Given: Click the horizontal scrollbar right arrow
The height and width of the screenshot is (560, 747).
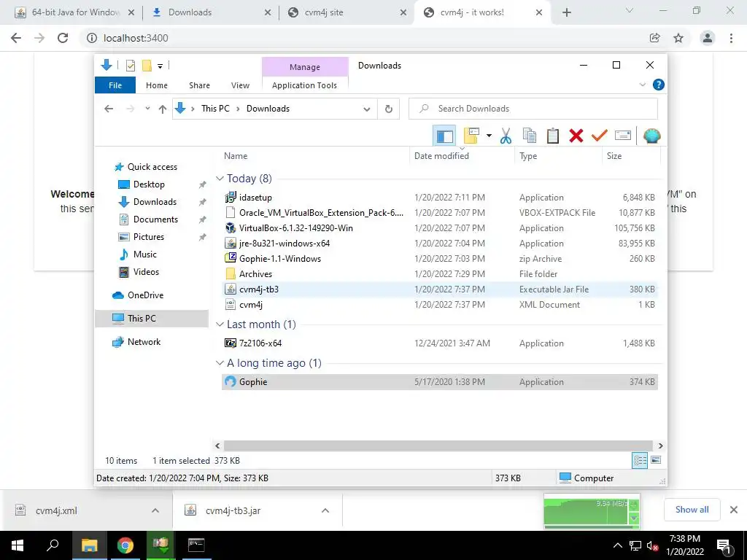Looking at the screenshot, I should (660, 446).
